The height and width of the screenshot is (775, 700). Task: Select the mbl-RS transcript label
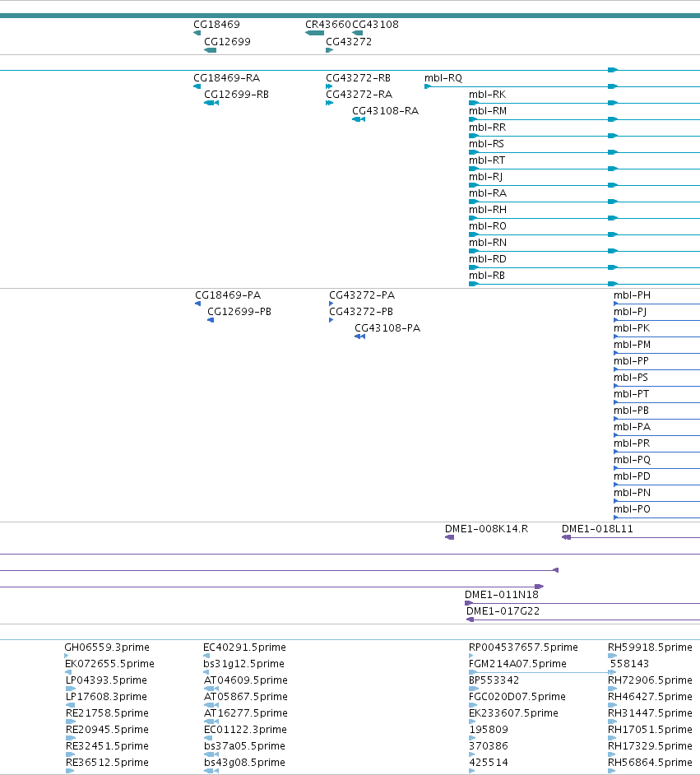point(486,143)
